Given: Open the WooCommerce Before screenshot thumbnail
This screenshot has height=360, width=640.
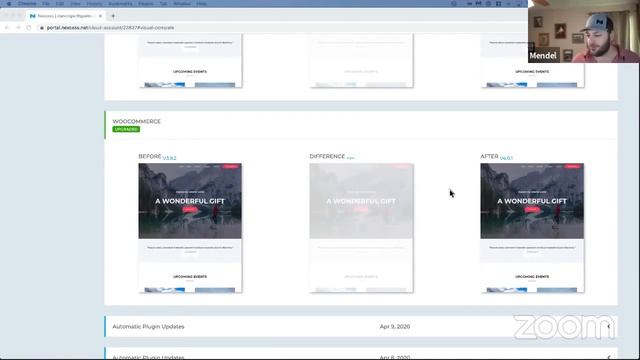Looking at the screenshot, I should [190, 228].
